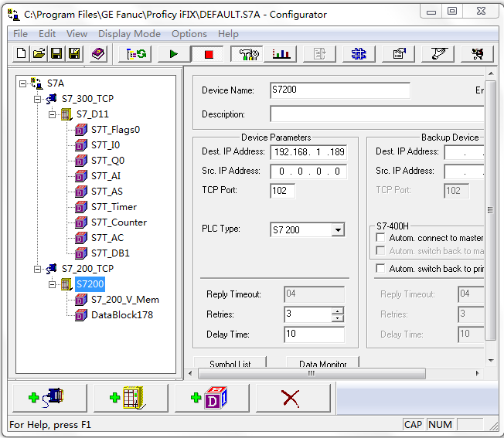Viewport: 504px width, 438px height.
Task: Click the grayed Autom. switch back to master checkbox
Action: click(x=380, y=250)
